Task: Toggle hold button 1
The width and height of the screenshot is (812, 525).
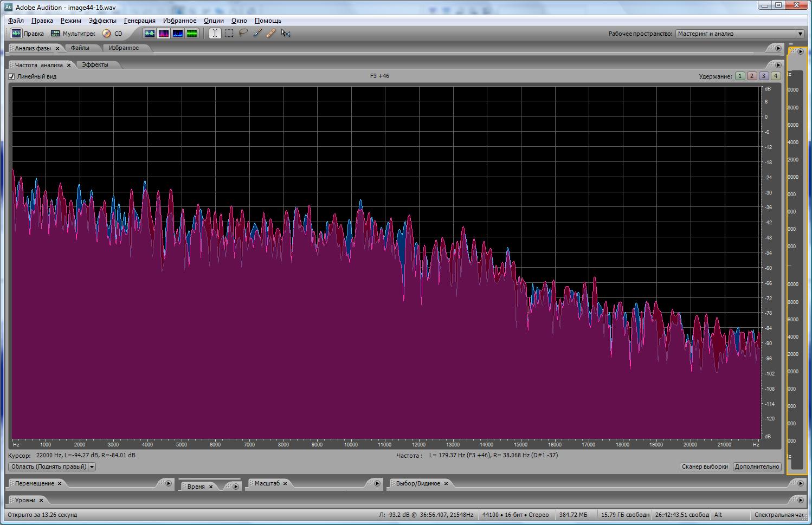Action: click(x=740, y=76)
